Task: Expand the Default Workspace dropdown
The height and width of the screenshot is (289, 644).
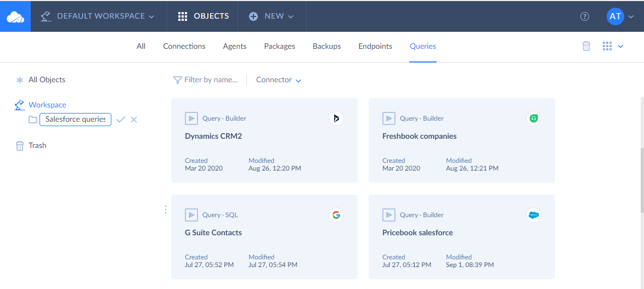Action: coord(98,16)
